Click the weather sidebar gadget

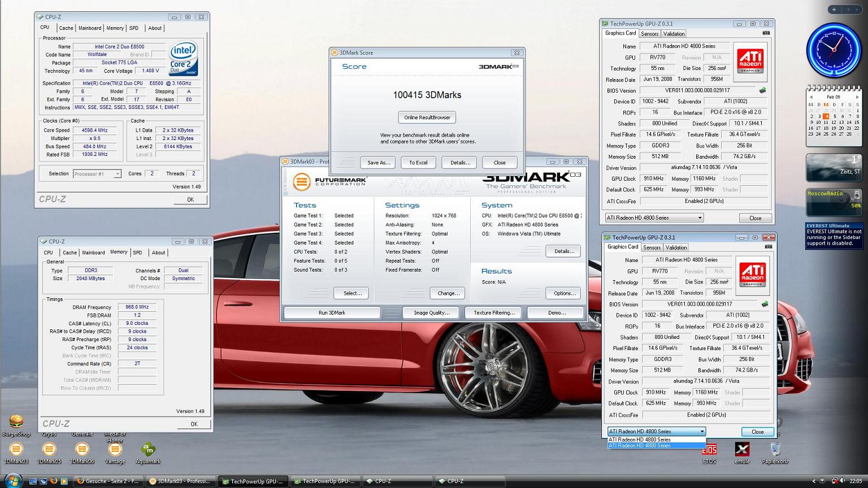click(x=834, y=168)
